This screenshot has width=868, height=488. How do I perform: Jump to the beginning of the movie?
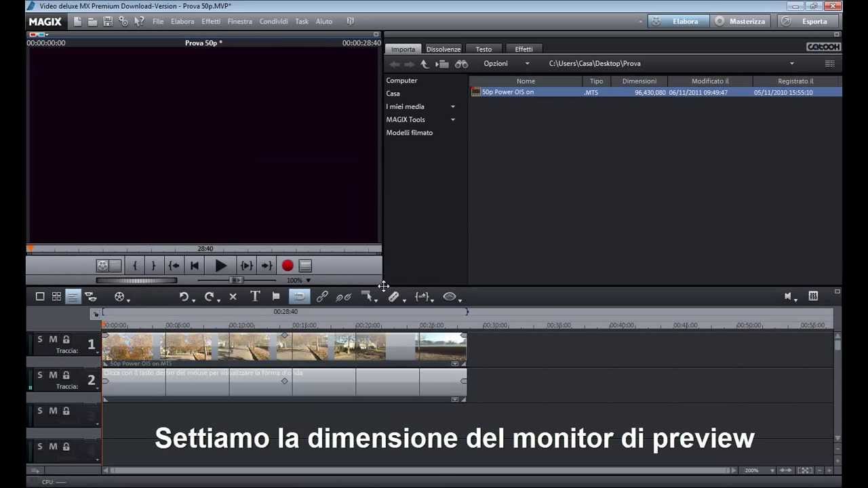pos(195,266)
